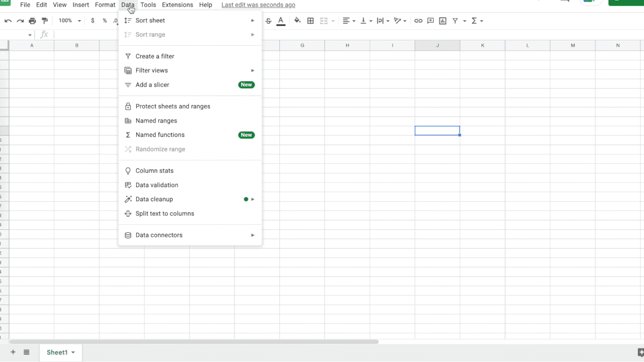
Task: Expand the Data connectors submenu
Action: [190, 235]
